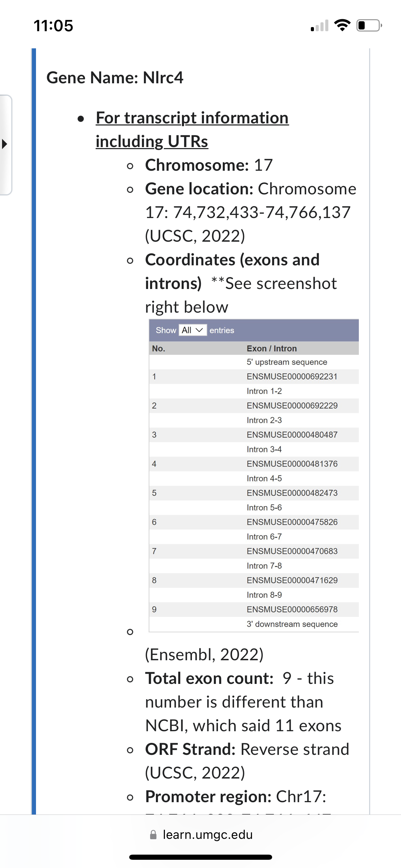The image size is (401, 868).
Task: Open the 'For transcript information' link
Action: (192, 118)
